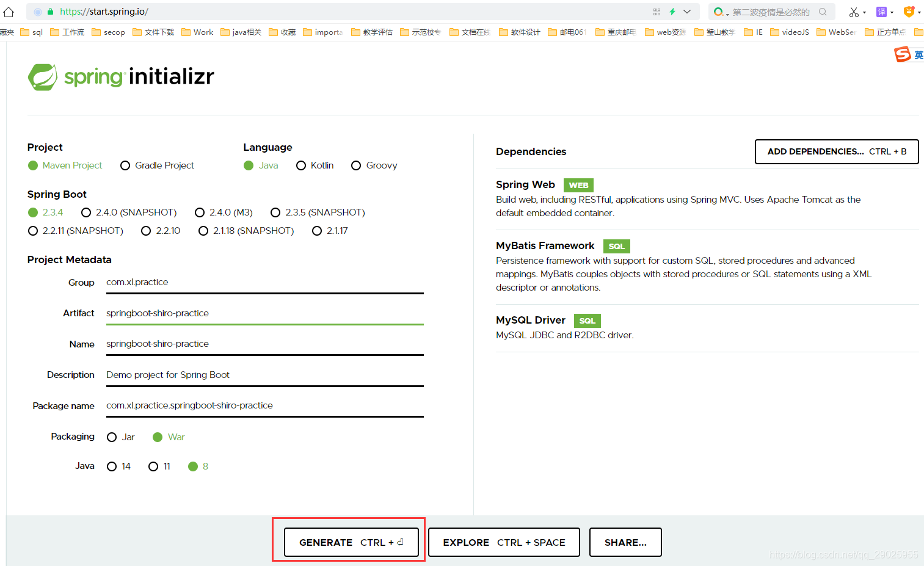
Task: Select Spring Boot 2.2.11 (SNAPSHOT)
Action: [76, 231]
